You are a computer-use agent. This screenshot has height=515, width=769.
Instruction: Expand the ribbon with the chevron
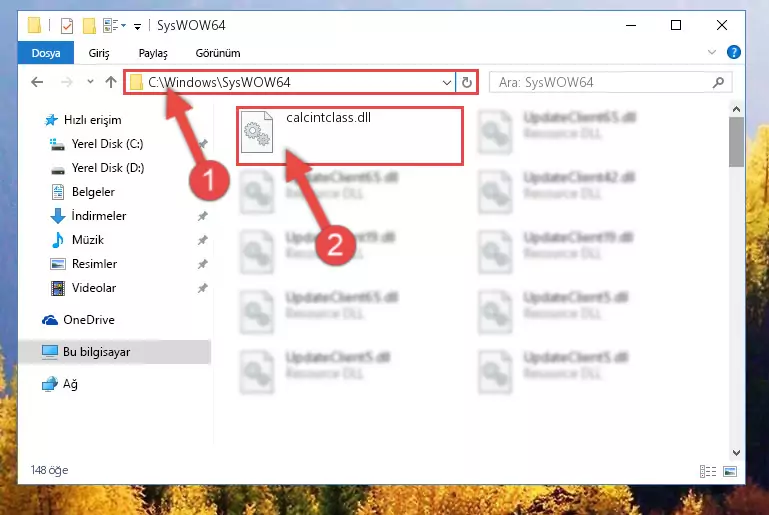tap(712, 52)
